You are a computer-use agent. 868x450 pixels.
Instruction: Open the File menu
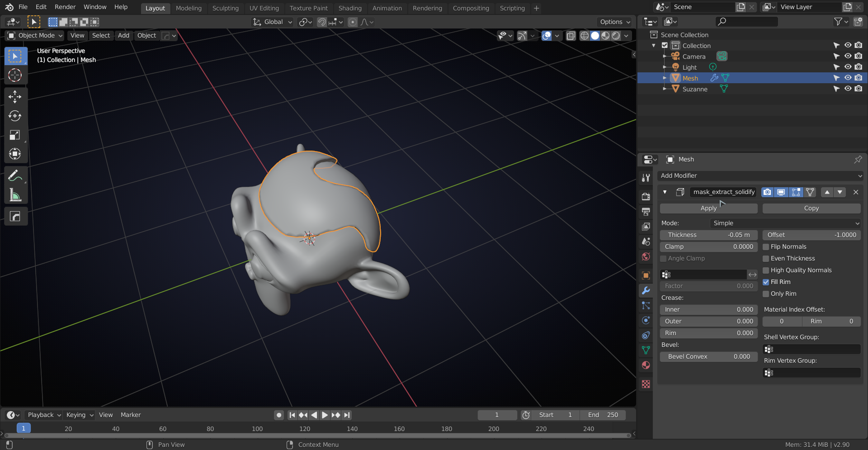pos(23,7)
